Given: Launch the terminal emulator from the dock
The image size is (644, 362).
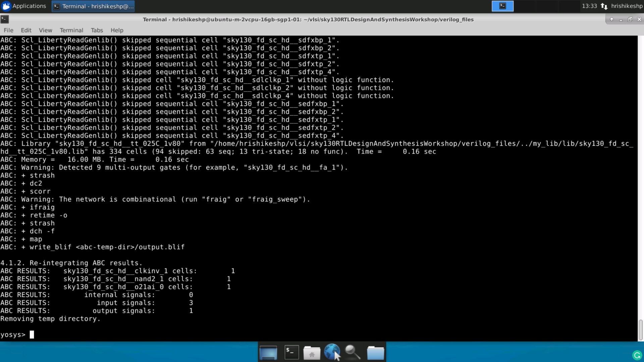Looking at the screenshot, I should pos(291,352).
